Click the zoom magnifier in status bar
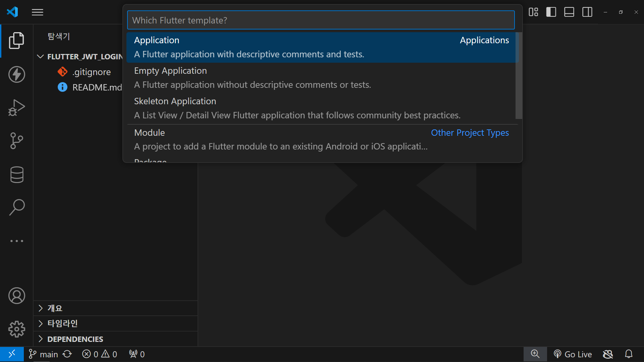644x362 pixels. [x=535, y=354]
